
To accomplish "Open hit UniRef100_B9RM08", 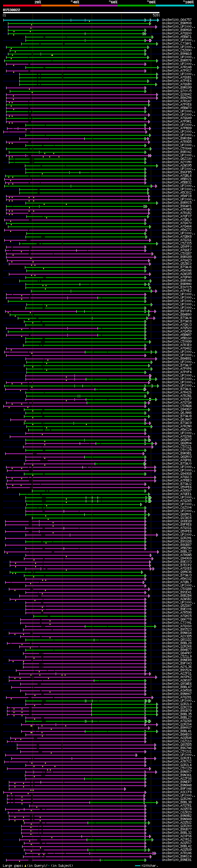I will (x=176, y=23).
